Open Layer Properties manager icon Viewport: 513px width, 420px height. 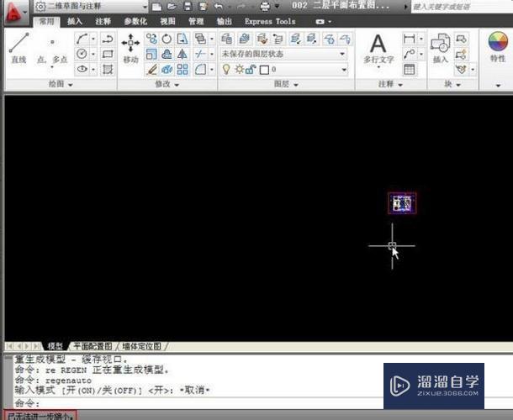click(226, 39)
